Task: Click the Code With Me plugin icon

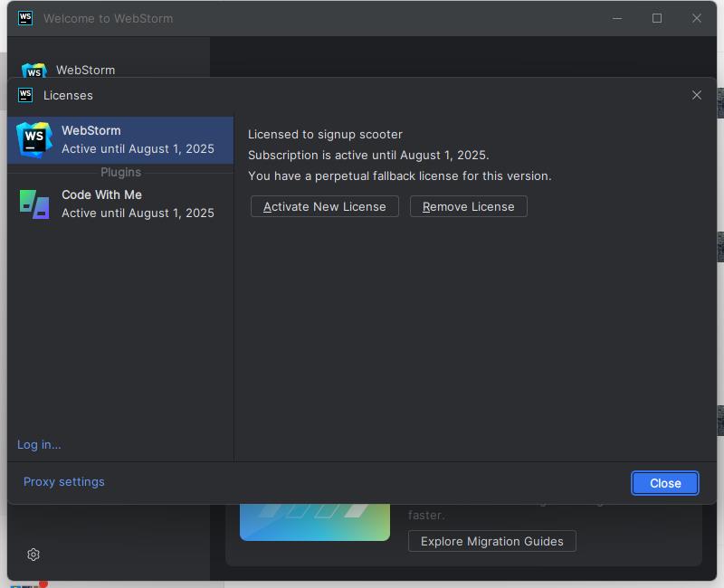Action: [34, 204]
